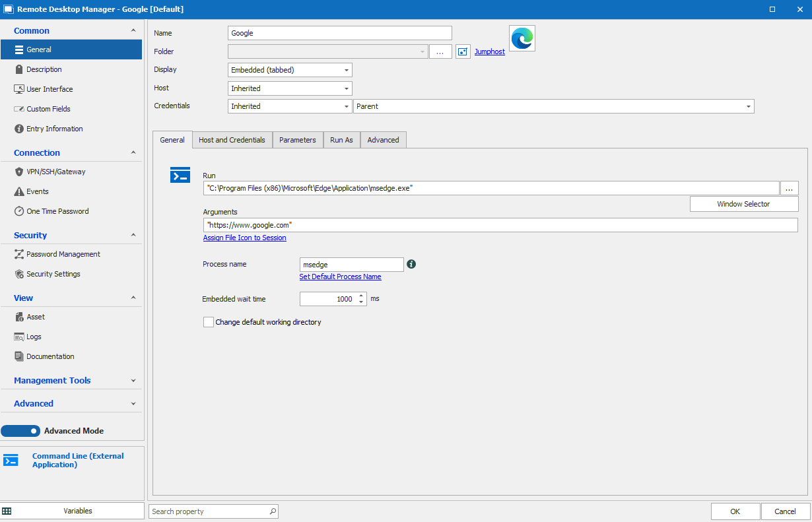The width and height of the screenshot is (812, 522).
Task: Increase Embedded wait time with up arrow
Action: 361,296
